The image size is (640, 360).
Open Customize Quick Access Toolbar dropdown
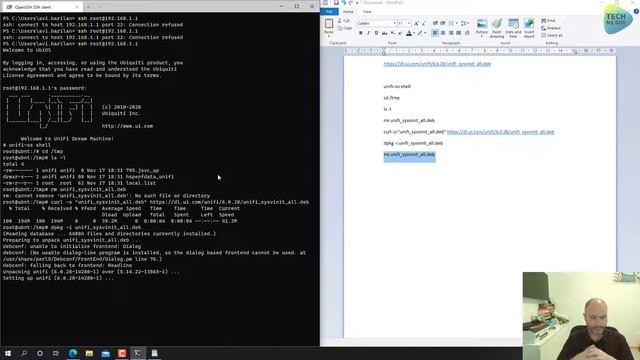point(357,3)
